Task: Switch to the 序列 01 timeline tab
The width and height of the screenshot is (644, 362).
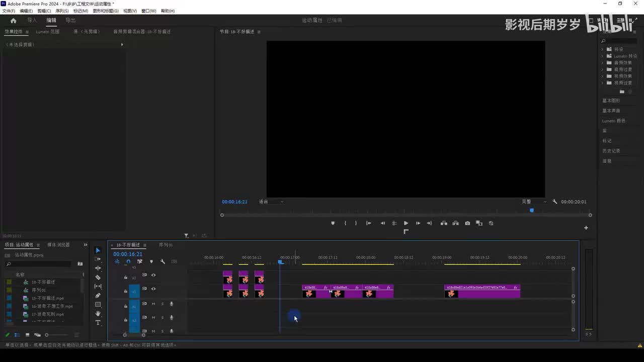Action: pyautogui.click(x=166, y=245)
